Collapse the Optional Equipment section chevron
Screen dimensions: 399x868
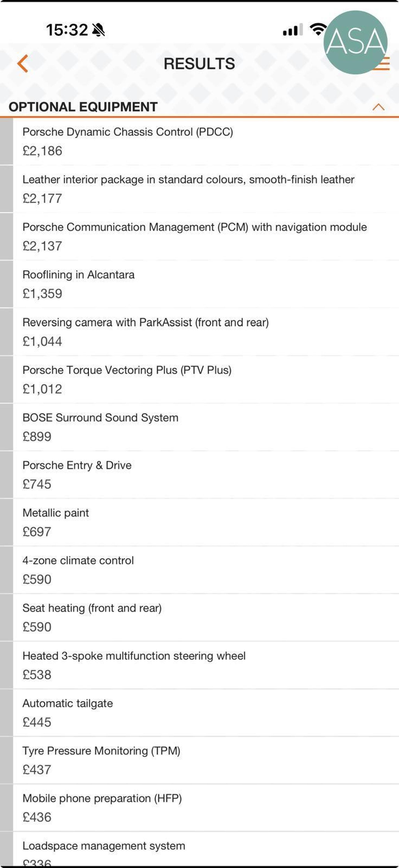point(379,107)
